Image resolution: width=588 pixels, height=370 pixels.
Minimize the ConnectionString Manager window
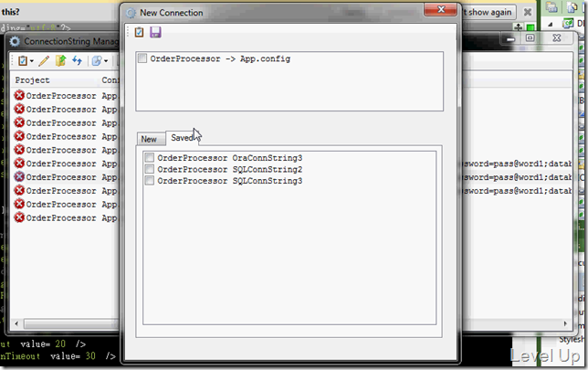(x=510, y=38)
